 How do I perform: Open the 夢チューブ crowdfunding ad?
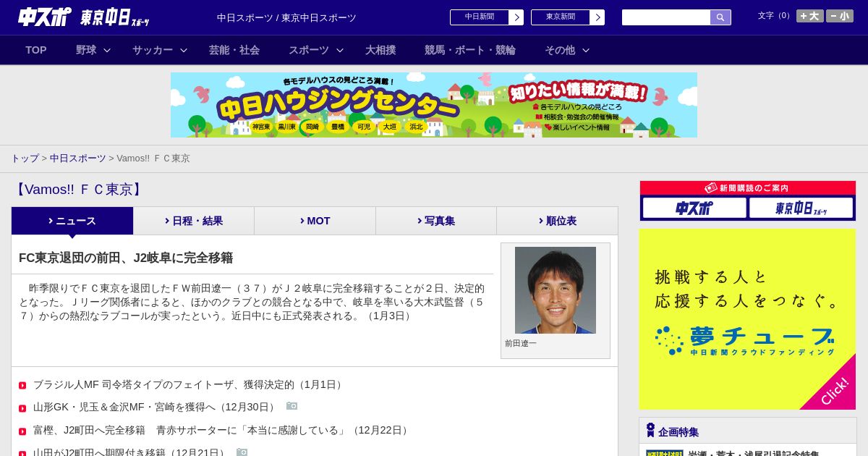pyautogui.click(x=747, y=319)
